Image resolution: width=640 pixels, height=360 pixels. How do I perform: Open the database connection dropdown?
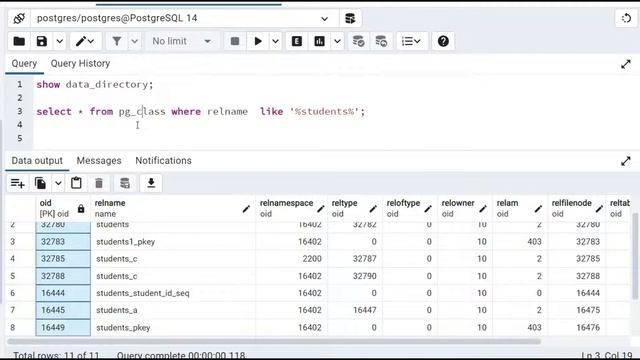point(324,18)
